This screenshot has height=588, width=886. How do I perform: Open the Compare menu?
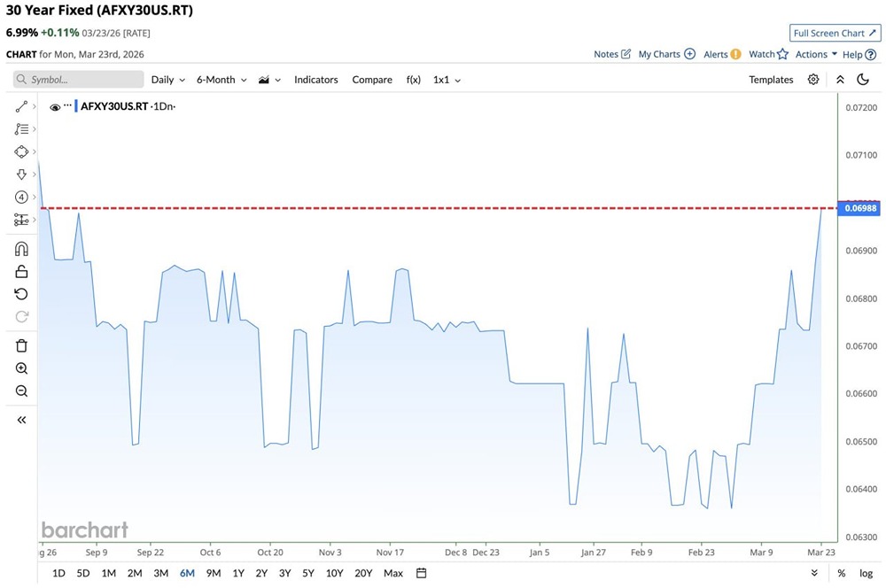tap(372, 80)
